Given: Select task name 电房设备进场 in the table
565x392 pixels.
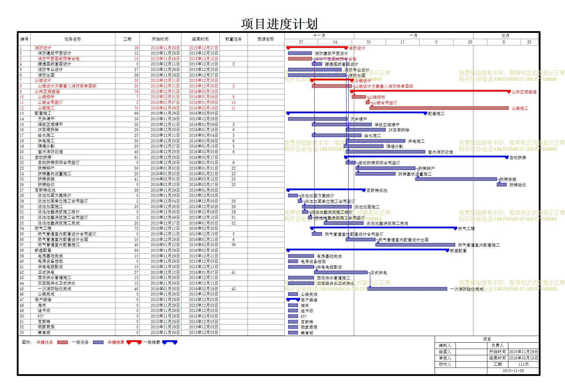Looking at the screenshot, I should pyautogui.click(x=50, y=261).
